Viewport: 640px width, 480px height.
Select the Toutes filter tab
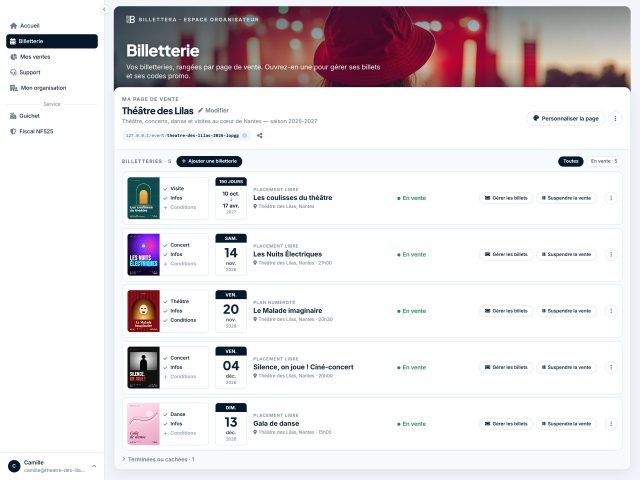(570, 161)
